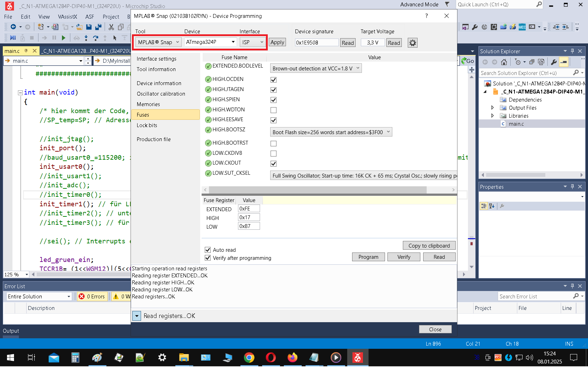Click the Categorized icon in Properties panel
Image resolution: width=588 pixels, height=367 pixels.
tap(484, 206)
